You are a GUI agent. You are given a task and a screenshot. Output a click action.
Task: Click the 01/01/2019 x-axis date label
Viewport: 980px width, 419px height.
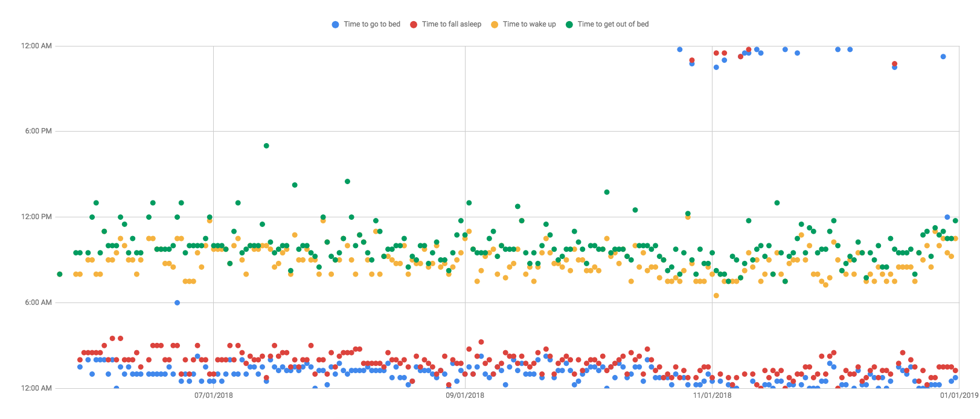959,395
